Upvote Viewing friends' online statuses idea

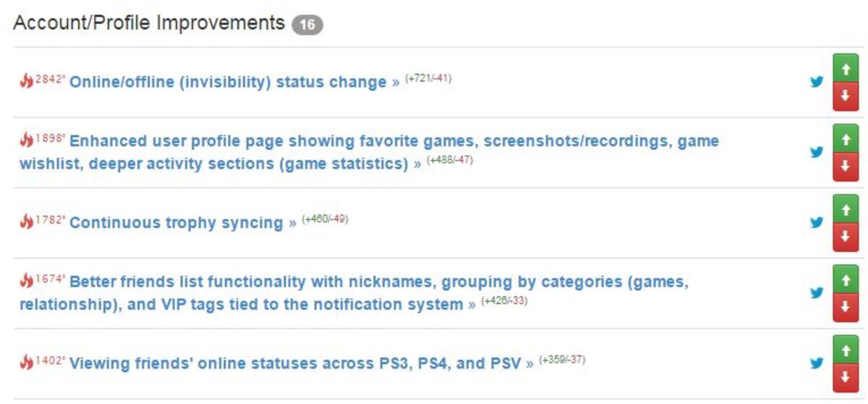pos(846,349)
